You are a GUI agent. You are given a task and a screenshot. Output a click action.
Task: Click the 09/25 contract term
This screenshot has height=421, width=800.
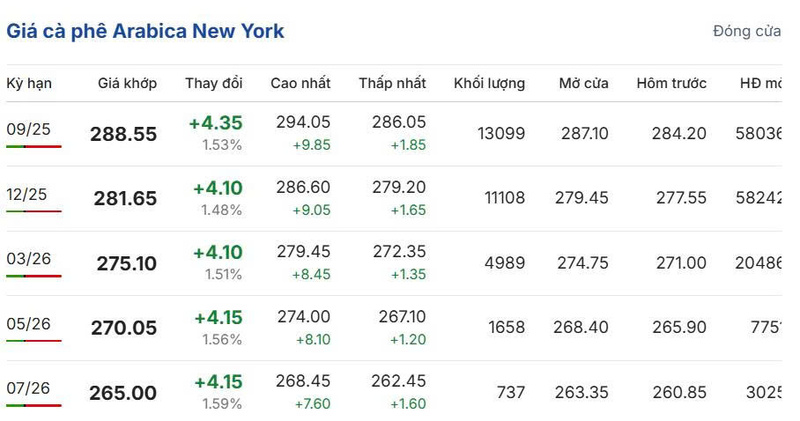click(28, 129)
